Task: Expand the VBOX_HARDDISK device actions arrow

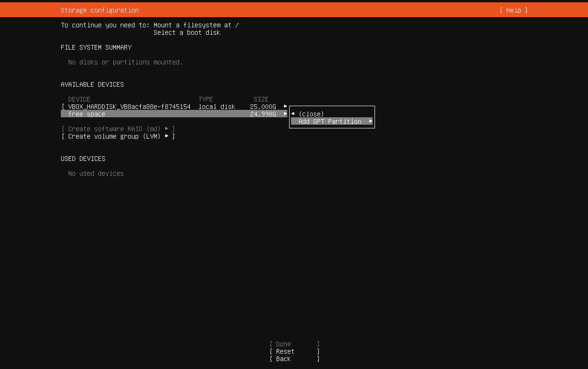Action: pos(285,106)
